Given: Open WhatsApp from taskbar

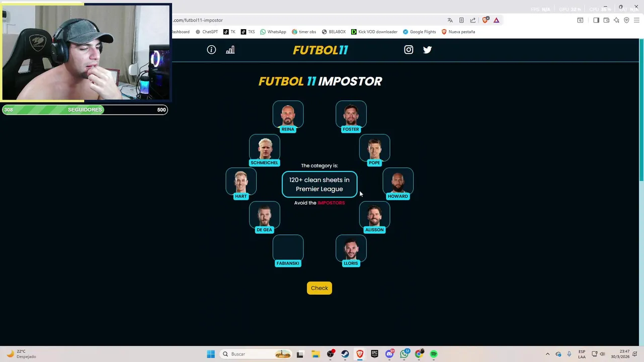Looking at the screenshot, I should 404,354.
